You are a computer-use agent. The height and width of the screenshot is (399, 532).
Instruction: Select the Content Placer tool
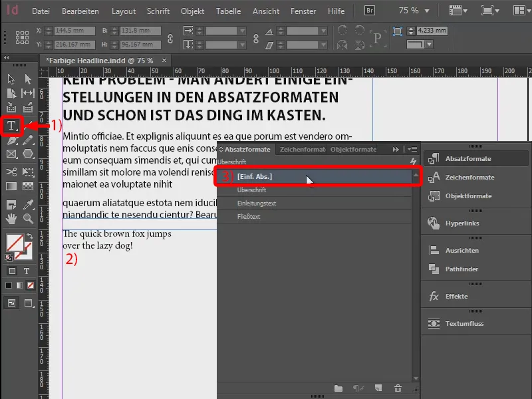[28, 108]
